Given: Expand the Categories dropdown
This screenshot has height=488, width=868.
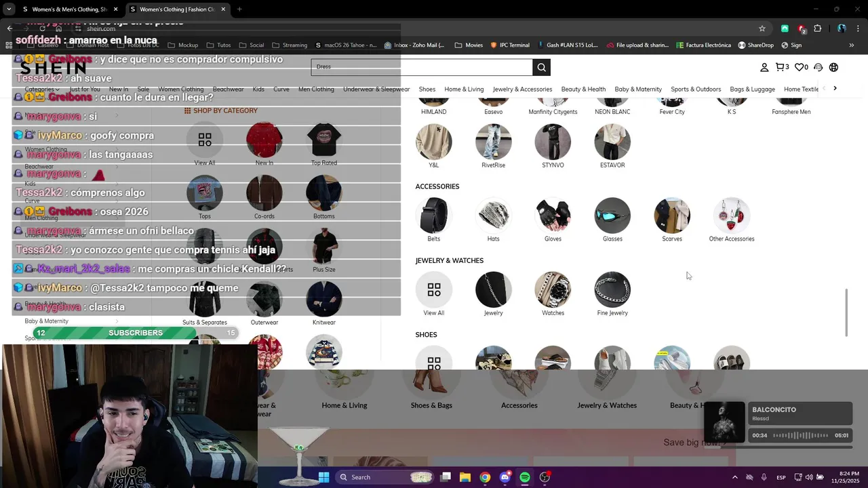Looking at the screenshot, I should coord(42,89).
